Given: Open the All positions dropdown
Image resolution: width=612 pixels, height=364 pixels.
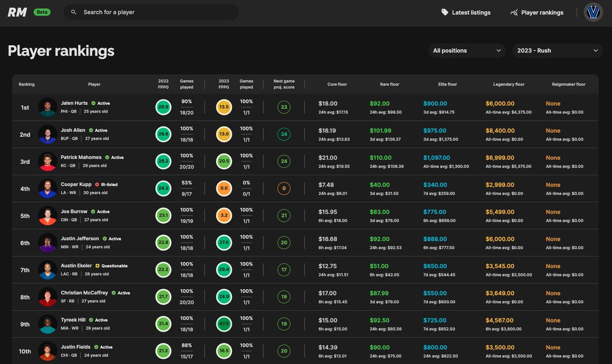Looking at the screenshot, I should click(467, 50).
